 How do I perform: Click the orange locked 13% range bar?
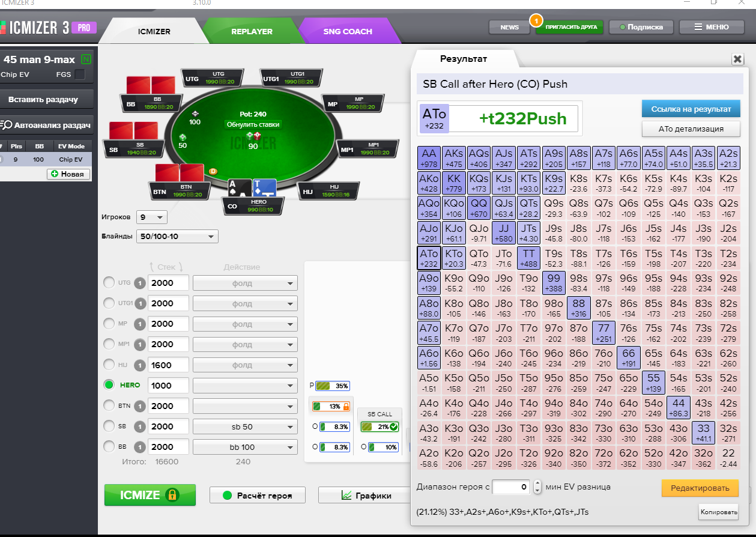331,406
